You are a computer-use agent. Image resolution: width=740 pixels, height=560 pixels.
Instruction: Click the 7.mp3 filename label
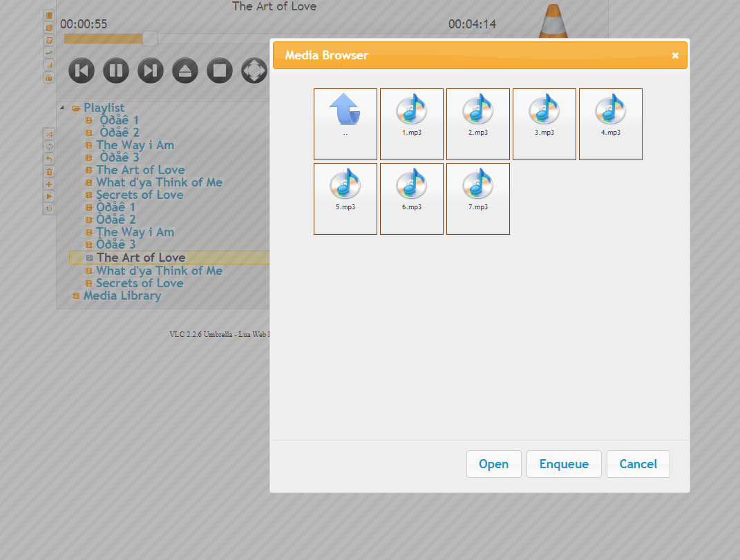click(x=478, y=207)
